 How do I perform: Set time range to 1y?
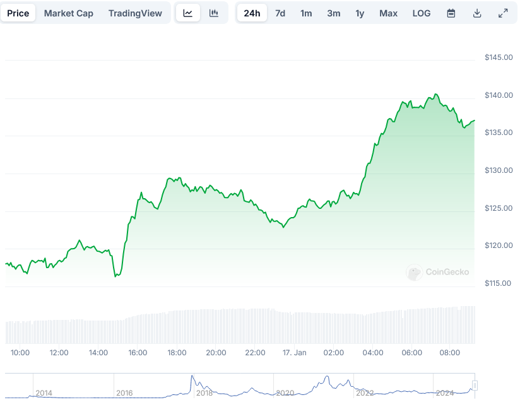click(x=360, y=13)
